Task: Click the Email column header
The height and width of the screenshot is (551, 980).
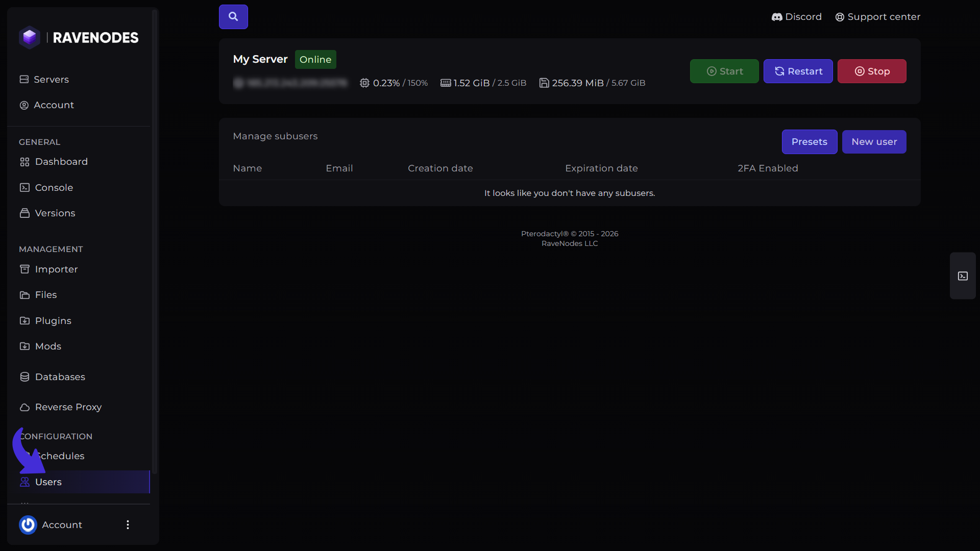Action: (339, 168)
